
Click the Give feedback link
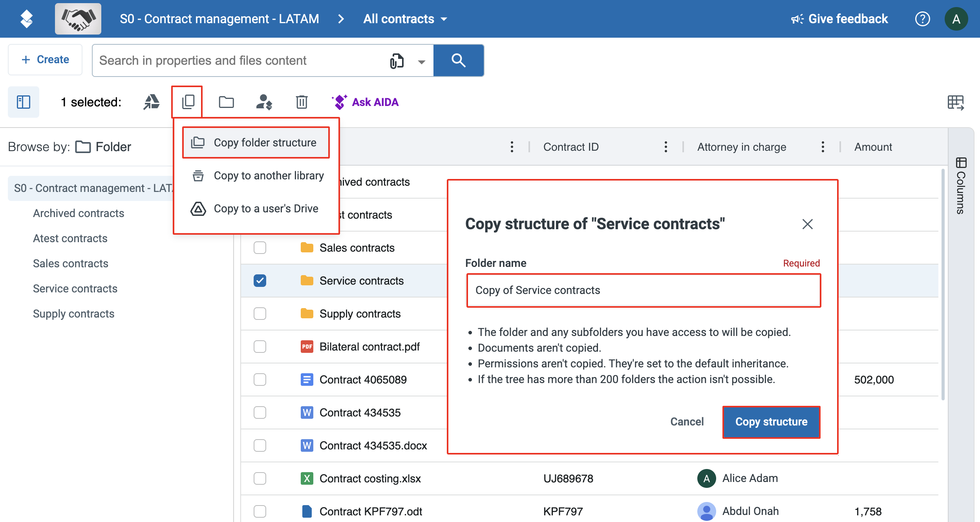pyautogui.click(x=839, y=19)
